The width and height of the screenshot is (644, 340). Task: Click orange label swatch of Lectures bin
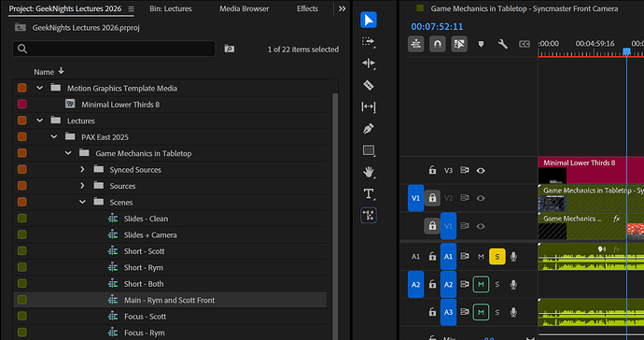pyautogui.click(x=22, y=120)
